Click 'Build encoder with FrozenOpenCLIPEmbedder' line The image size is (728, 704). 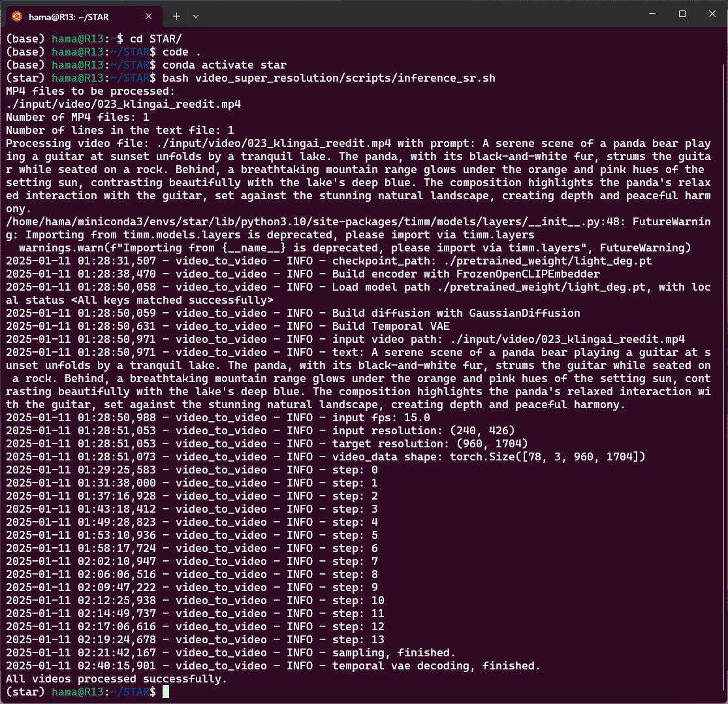tap(303, 274)
